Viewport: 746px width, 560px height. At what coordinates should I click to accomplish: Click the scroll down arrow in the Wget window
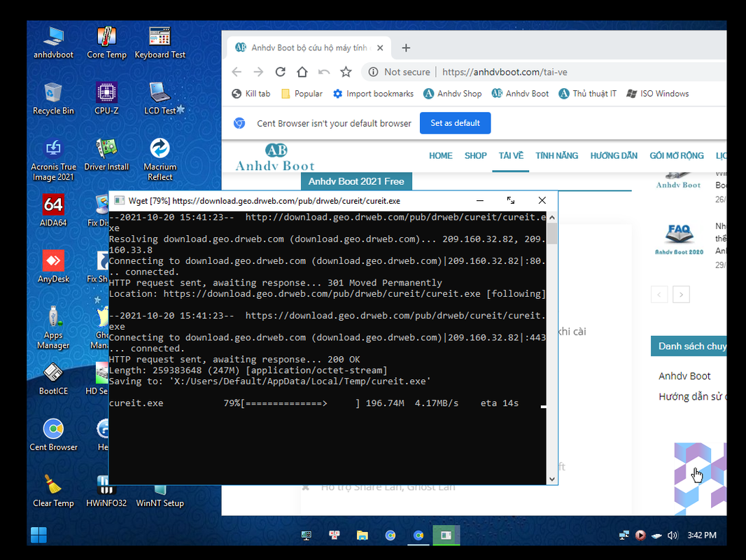(552, 479)
